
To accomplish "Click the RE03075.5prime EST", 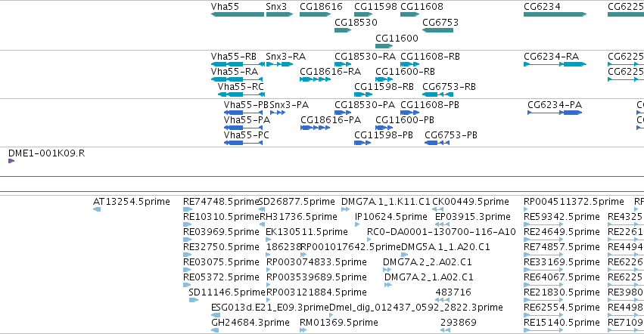I will (187, 270).
